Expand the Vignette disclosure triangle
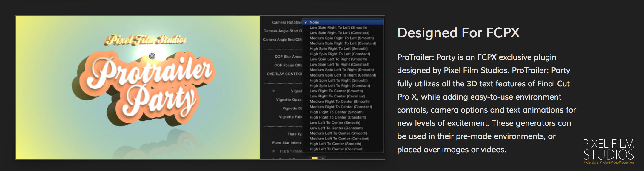The image size is (644, 171). [x=274, y=91]
